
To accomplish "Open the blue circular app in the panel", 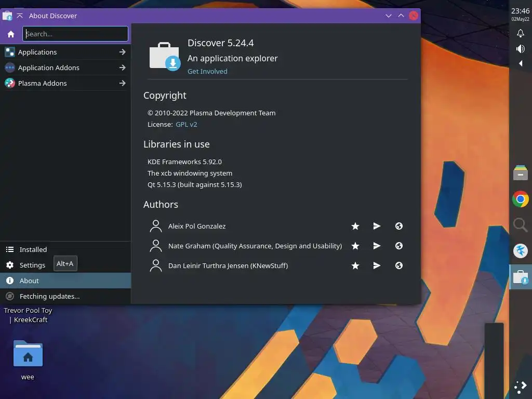I will coord(521,251).
